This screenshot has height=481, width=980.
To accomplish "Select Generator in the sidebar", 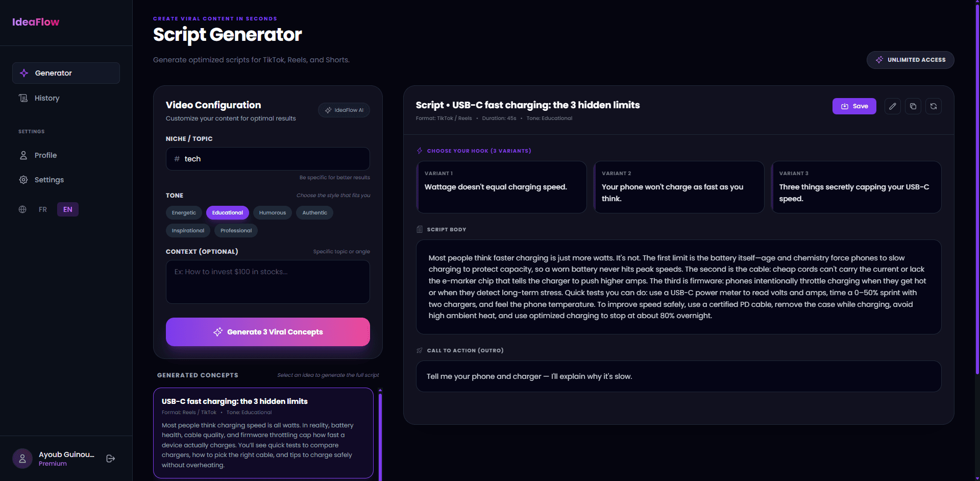I will 53,73.
